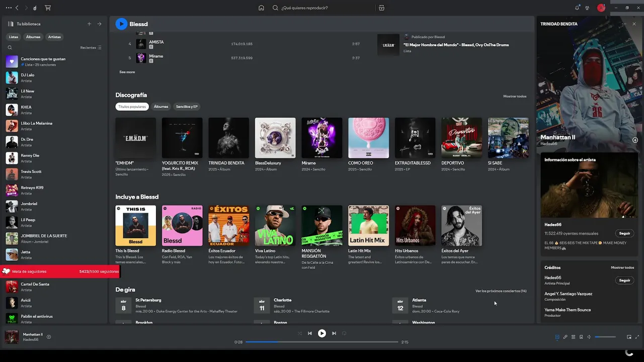Mute with the speaker icon
This screenshot has width=644, height=362.
[589, 337]
